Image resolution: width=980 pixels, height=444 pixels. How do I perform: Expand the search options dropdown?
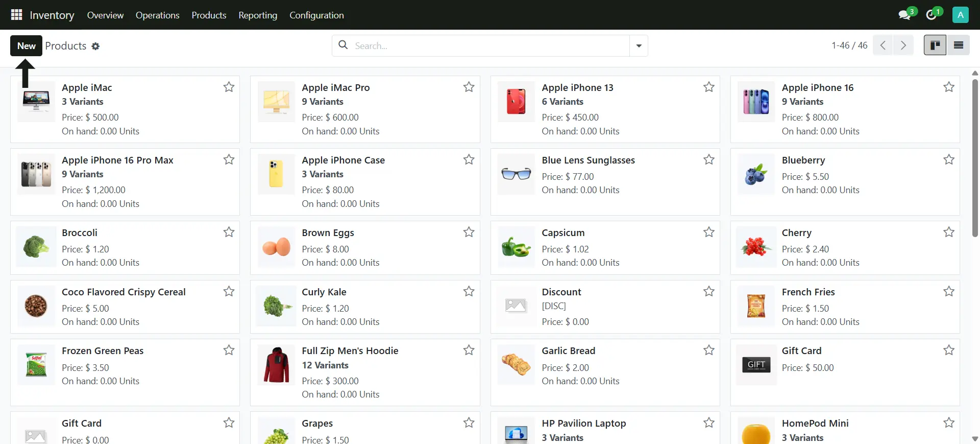pos(639,46)
